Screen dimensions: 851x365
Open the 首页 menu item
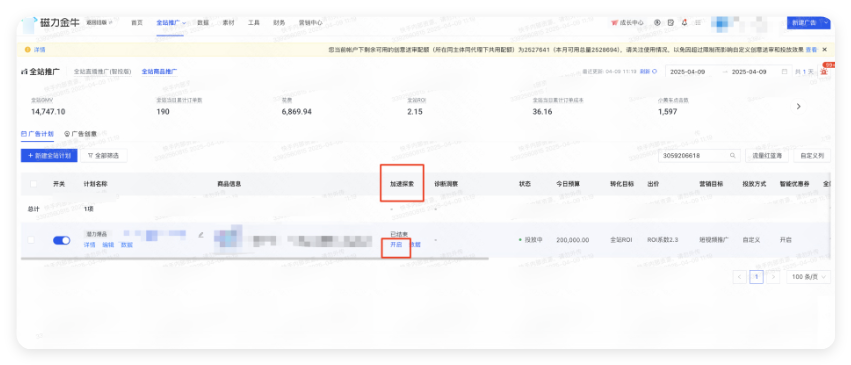coord(137,23)
